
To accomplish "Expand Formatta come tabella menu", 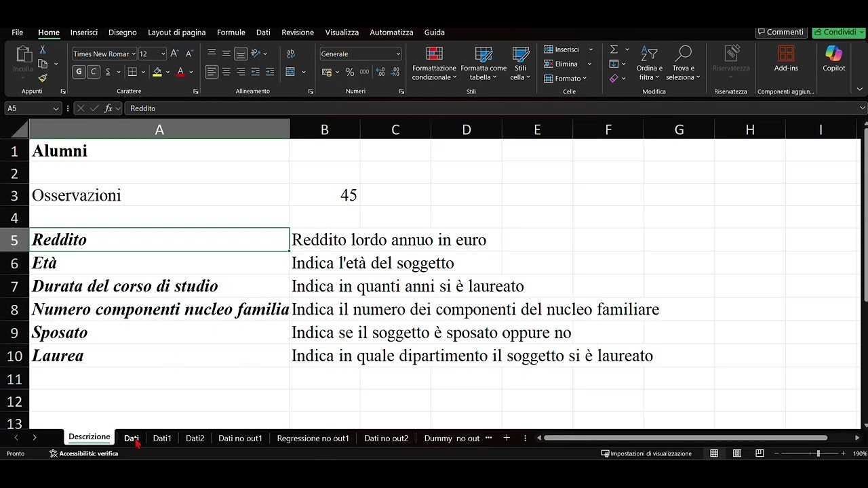I will 484,64.
